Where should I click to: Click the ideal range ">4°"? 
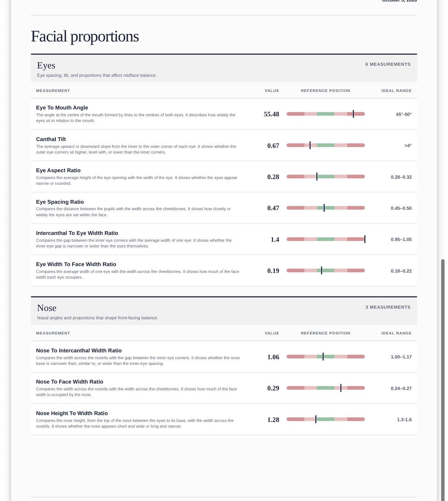click(408, 146)
